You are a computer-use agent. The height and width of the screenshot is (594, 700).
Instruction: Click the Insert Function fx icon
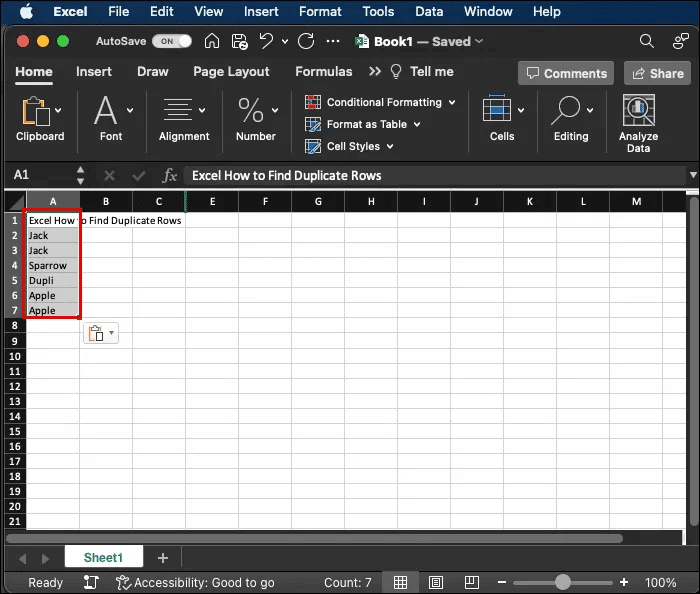170,175
